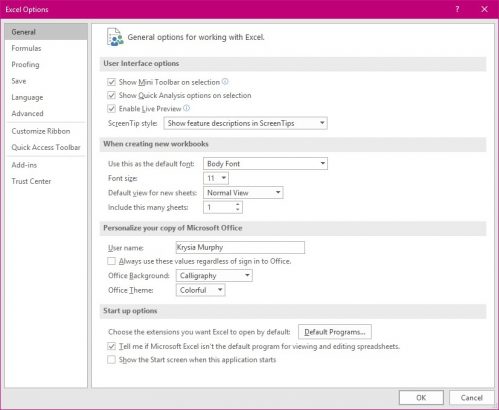Uncheck Show Mini Toolbar on selection
Viewport: 499px width, 410px height.
click(111, 82)
